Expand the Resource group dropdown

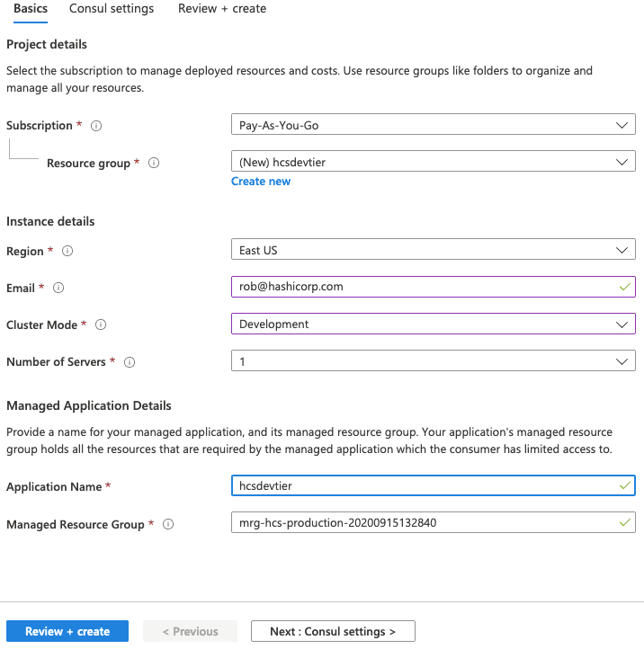(x=433, y=163)
